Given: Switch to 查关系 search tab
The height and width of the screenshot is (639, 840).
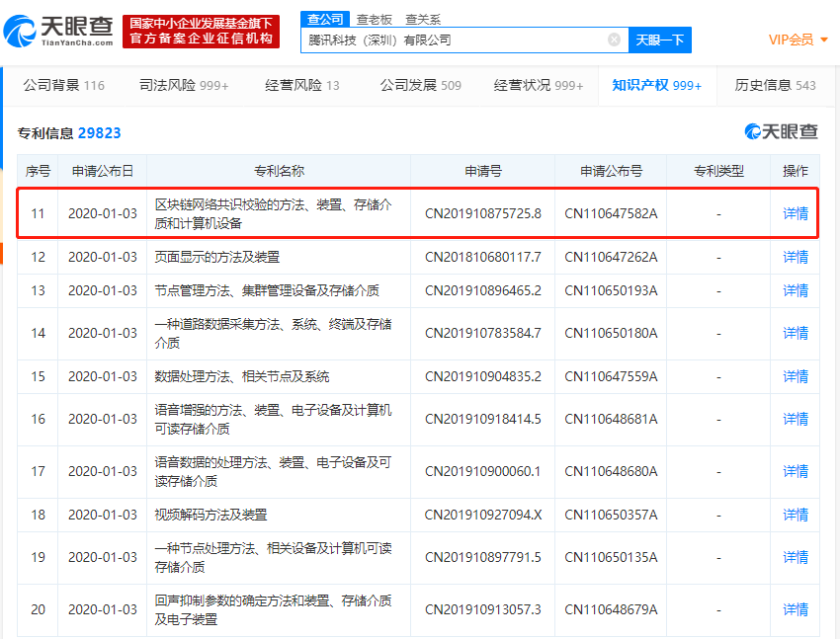Looking at the screenshot, I should pyautogui.click(x=423, y=19).
